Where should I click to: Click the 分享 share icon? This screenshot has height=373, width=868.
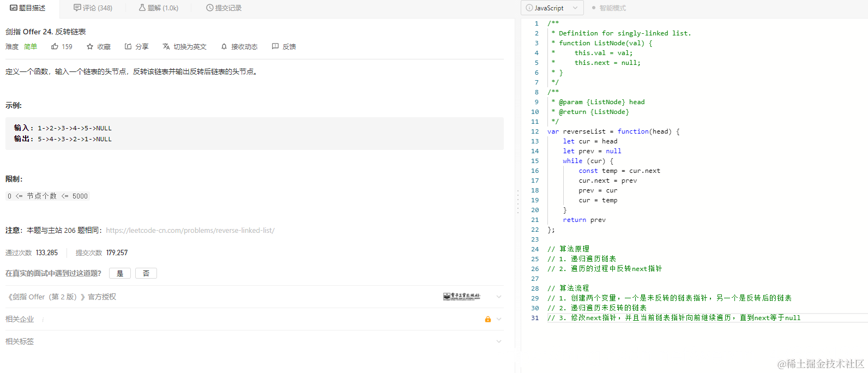[128, 47]
